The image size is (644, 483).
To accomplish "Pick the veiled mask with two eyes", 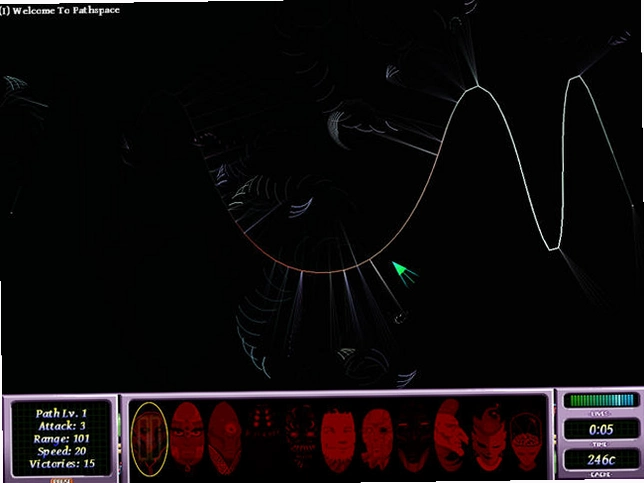I will 187,436.
